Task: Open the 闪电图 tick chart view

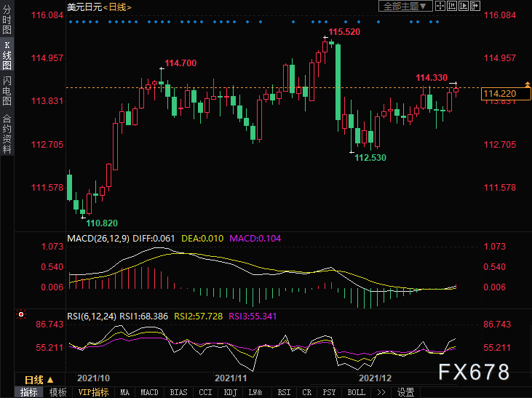Action: [x=7, y=91]
